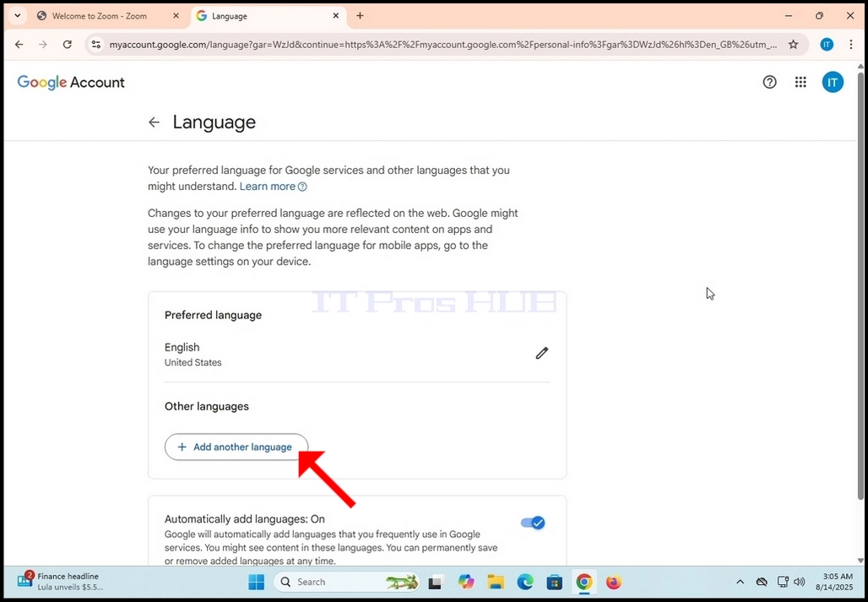Open Chrome profile IT avatar in toolbar

[827, 44]
